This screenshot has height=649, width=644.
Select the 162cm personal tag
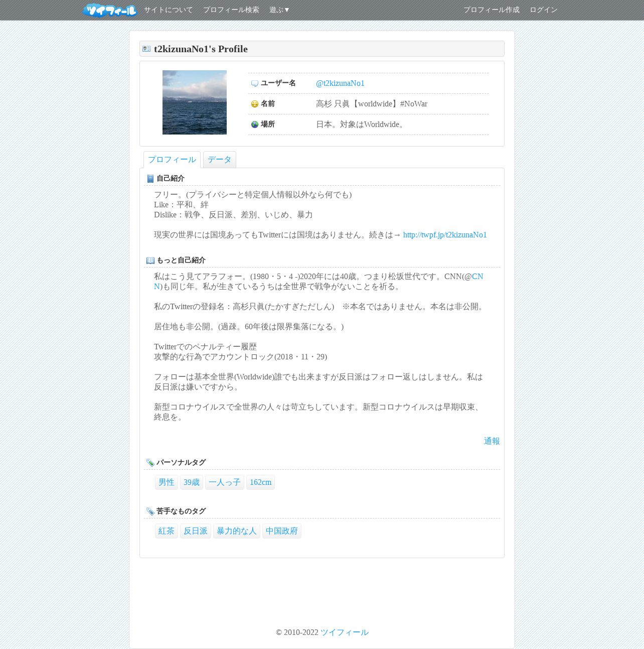pyautogui.click(x=260, y=482)
